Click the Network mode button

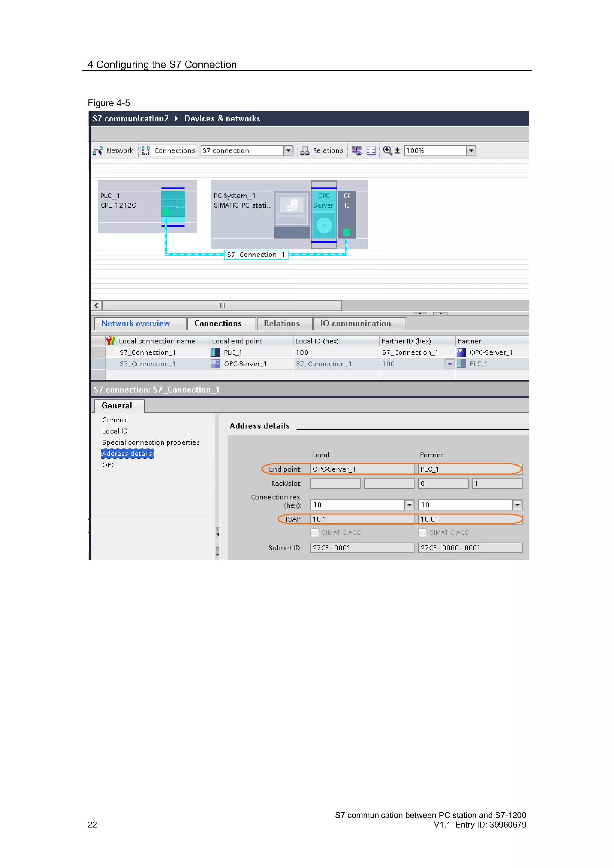(x=114, y=150)
